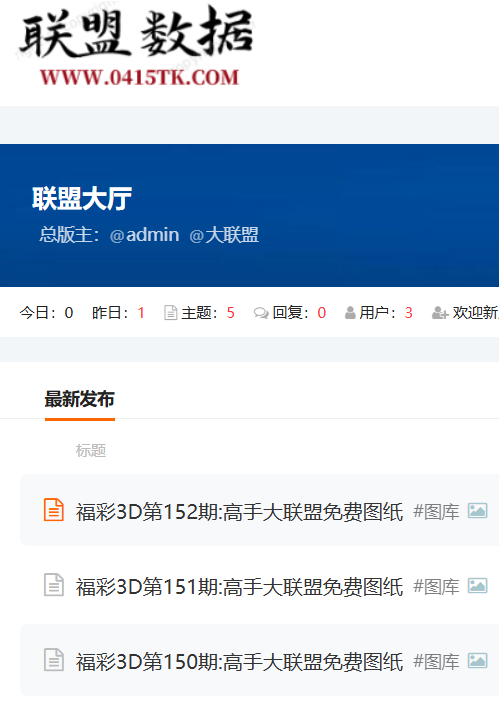Click gray document icon of 151期 thread
The width and height of the screenshot is (499, 709).
click(x=54, y=585)
